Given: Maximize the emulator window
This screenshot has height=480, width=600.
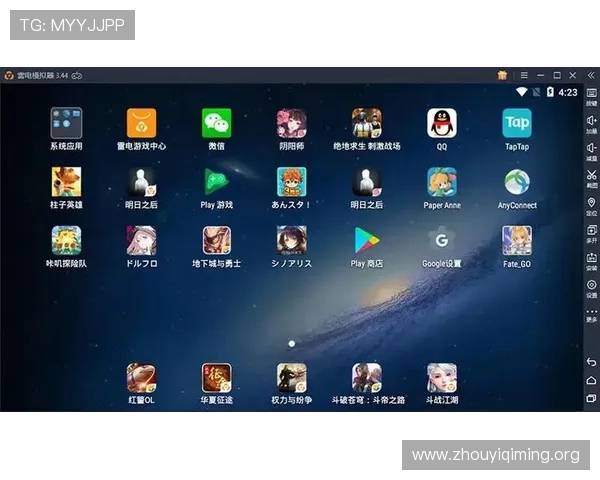Looking at the screenshot, I should 557,75.
